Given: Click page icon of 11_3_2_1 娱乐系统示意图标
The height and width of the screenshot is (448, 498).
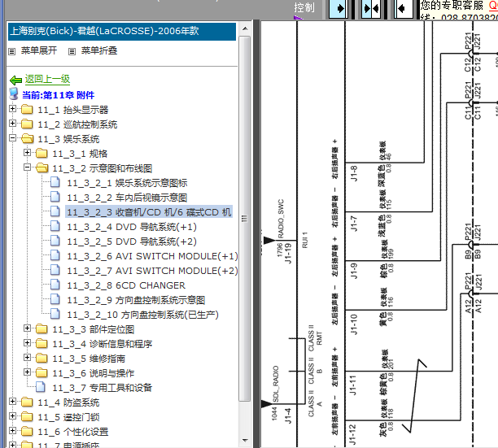Looking at the screenshot, I should click(x=55, y=182).
